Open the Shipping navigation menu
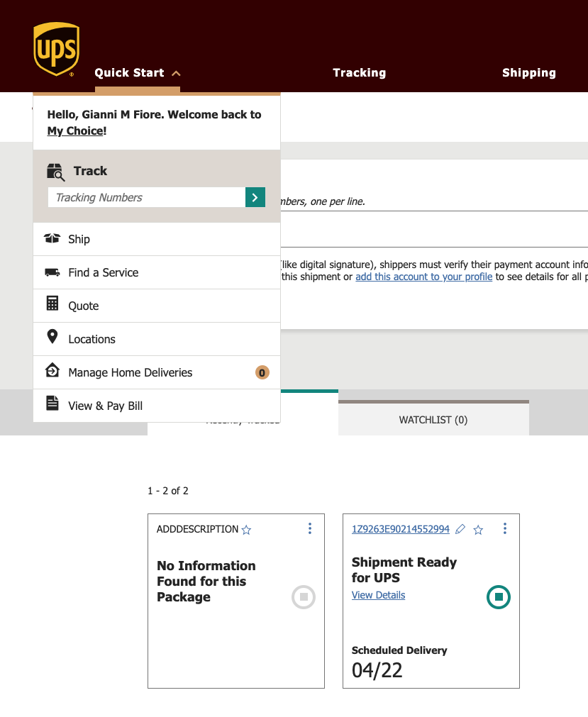The height and width of the screenshot is (717, 588). point(529,73)
